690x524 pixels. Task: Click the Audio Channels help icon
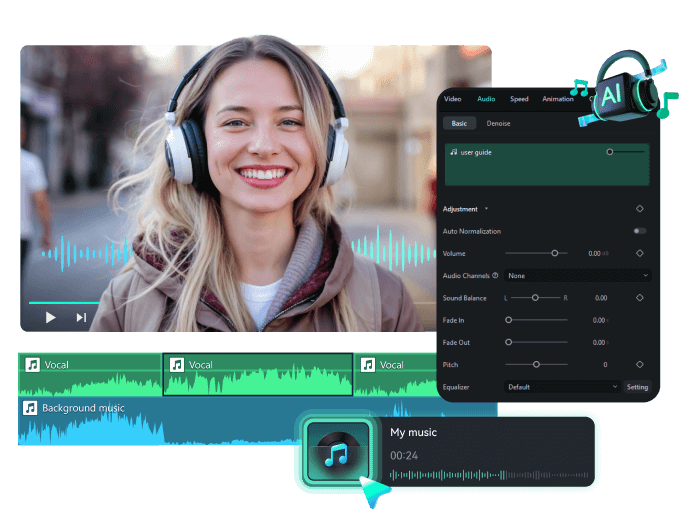coord(495,275)
